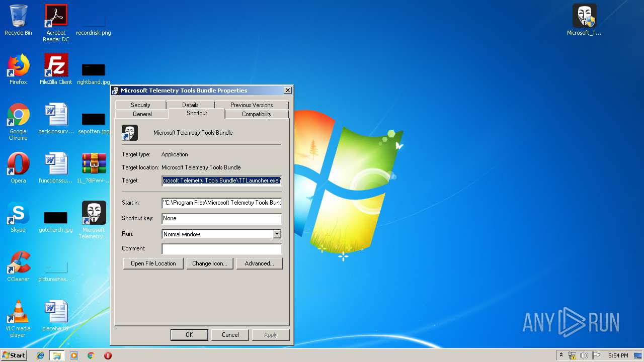Image resolution: width=644 pixels, height=362 pixels.
Task: Select the Microsoft_T desktop icon at top right
Action: (x=584, y=20)
